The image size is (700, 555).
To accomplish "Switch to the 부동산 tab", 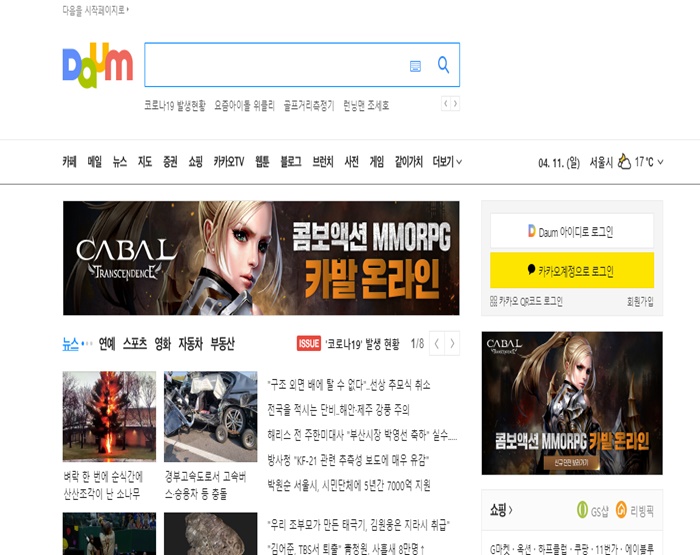I will tap(222, 344).
